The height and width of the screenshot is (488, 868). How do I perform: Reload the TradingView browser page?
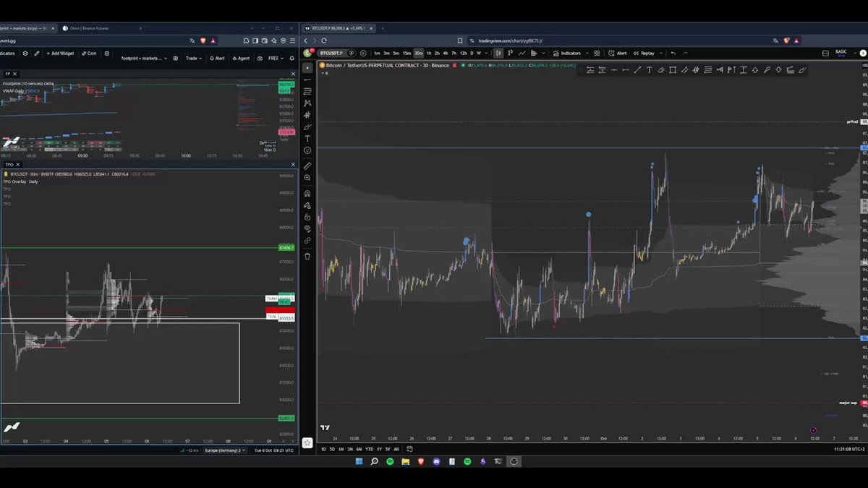click(324, 40)
